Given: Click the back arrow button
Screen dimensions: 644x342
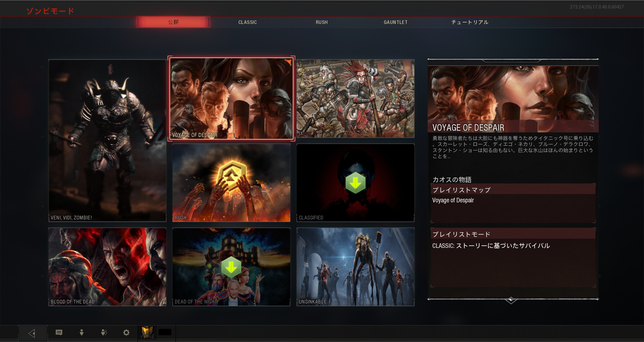Looking at the screenshot, I should pos(32,333).
